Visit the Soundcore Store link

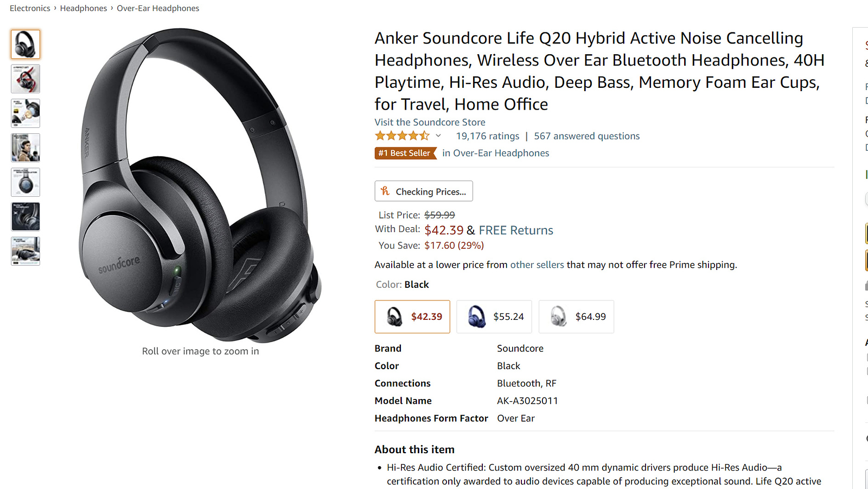click(430, 123)
